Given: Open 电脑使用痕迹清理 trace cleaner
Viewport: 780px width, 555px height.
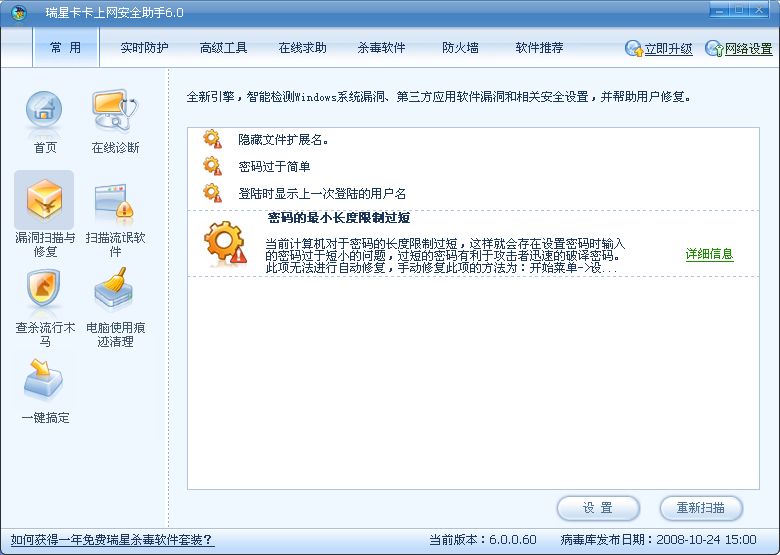Looking at the screenshot, I should 114,288.
